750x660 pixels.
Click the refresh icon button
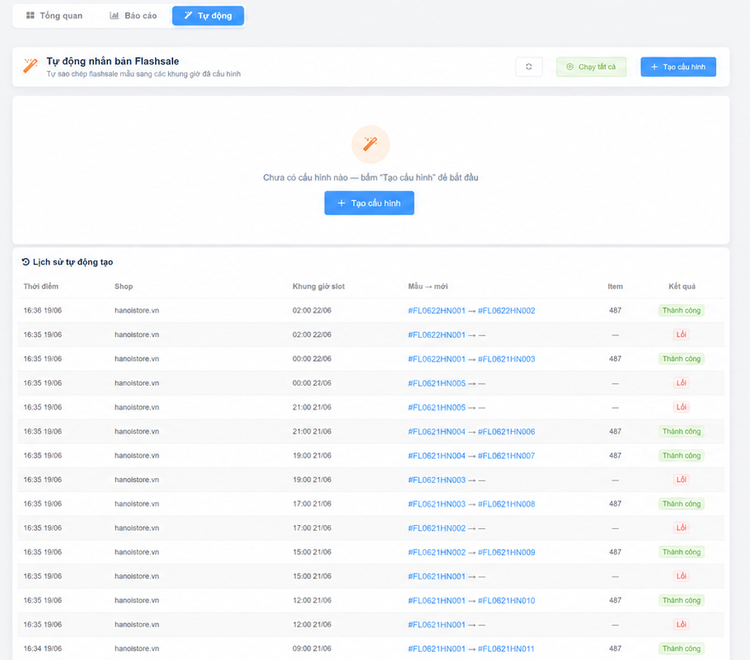point(529,67)
